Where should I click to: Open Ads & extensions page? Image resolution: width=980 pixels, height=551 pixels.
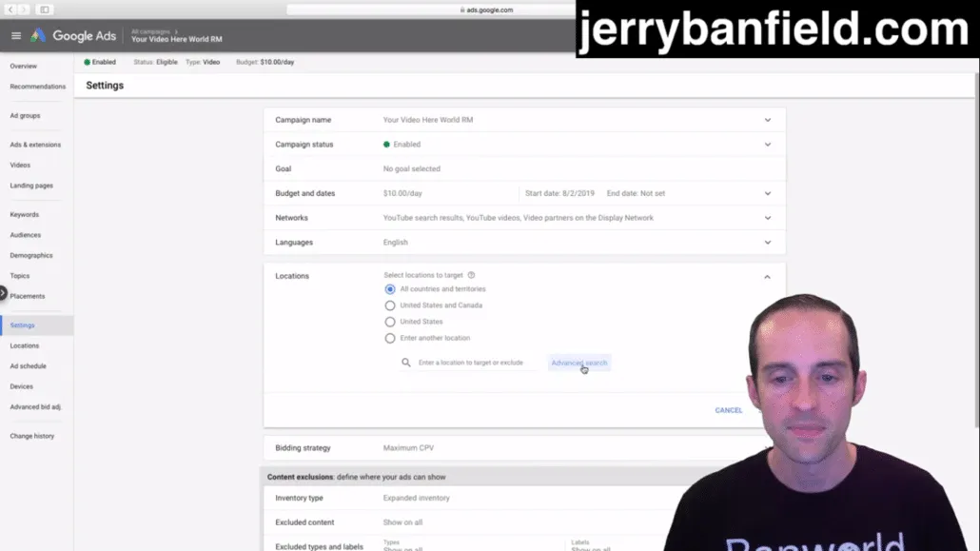(x=35, y=145)
